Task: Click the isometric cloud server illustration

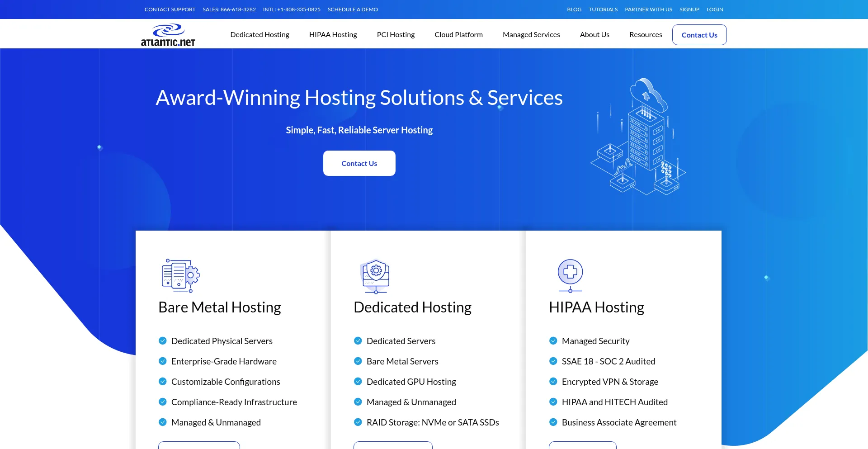Action: point(638,137)
